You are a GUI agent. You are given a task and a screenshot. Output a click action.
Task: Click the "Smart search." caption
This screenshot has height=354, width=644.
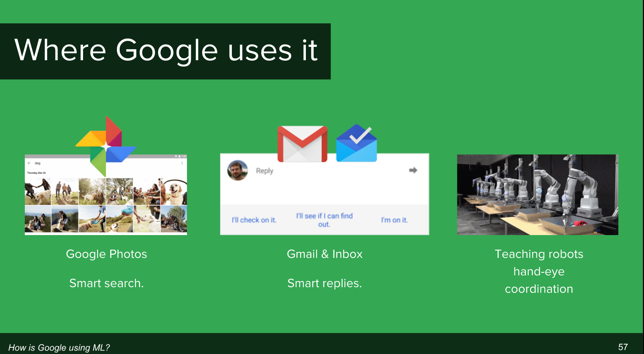coord(106,283)
